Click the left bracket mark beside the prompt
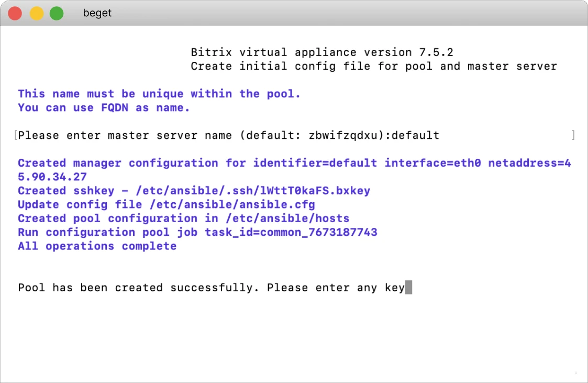 (x=16, y=136)
